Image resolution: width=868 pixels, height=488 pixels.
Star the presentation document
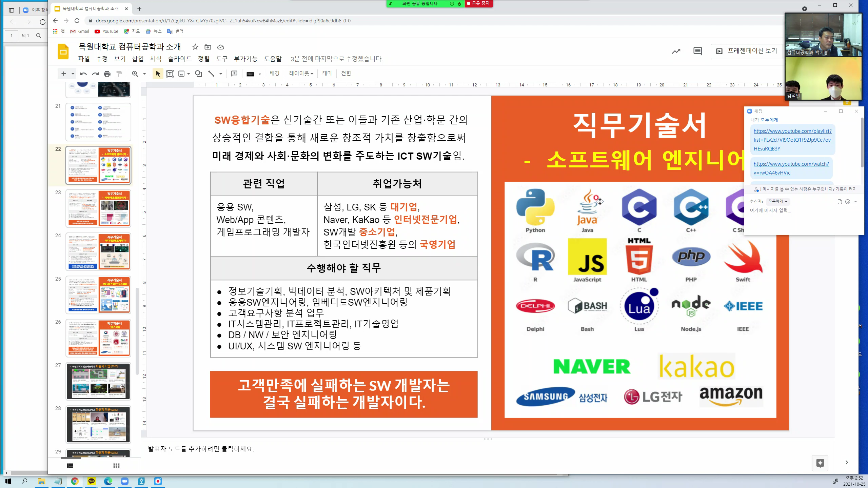tap(195, 47)
